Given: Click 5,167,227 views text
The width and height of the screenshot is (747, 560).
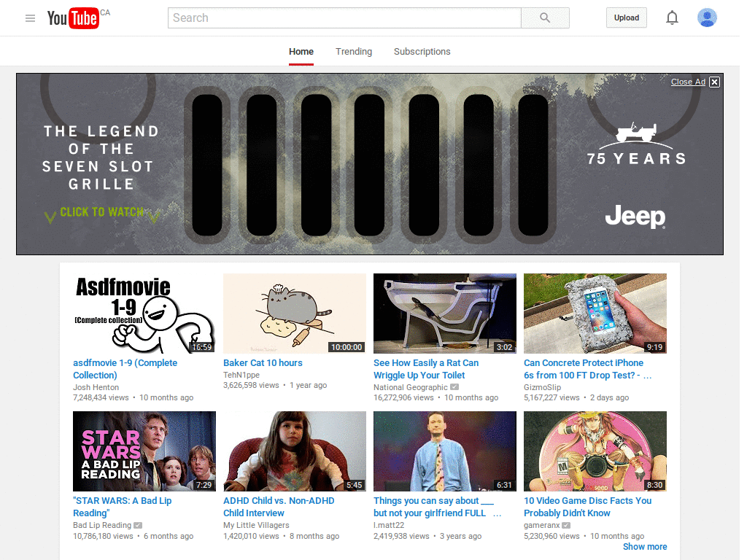Looking at the screenshot, I should [x=551, y=397].
